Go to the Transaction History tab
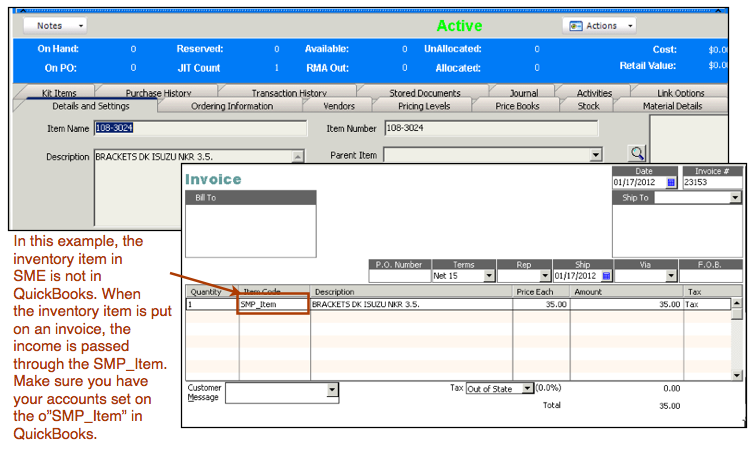 [289, 93]
